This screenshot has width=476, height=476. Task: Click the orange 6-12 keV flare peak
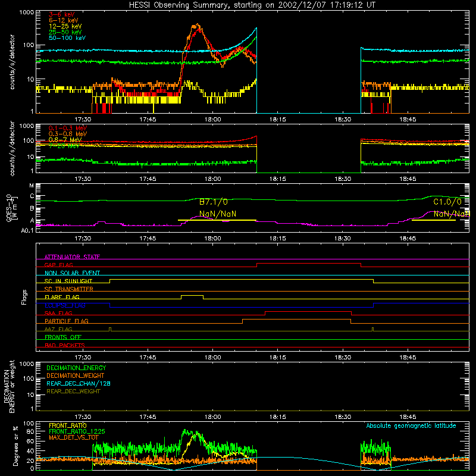pyautogui.click(x=197, y=25)
